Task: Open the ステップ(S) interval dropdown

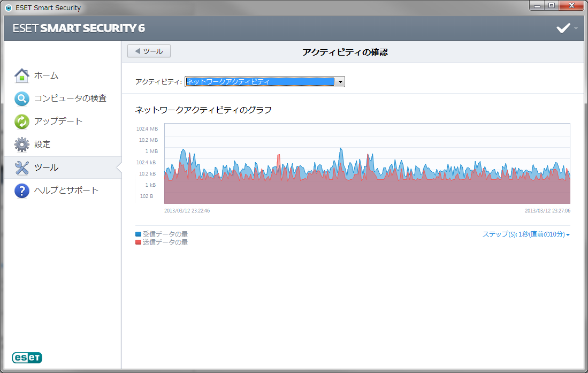Action: tap(526, 234)
